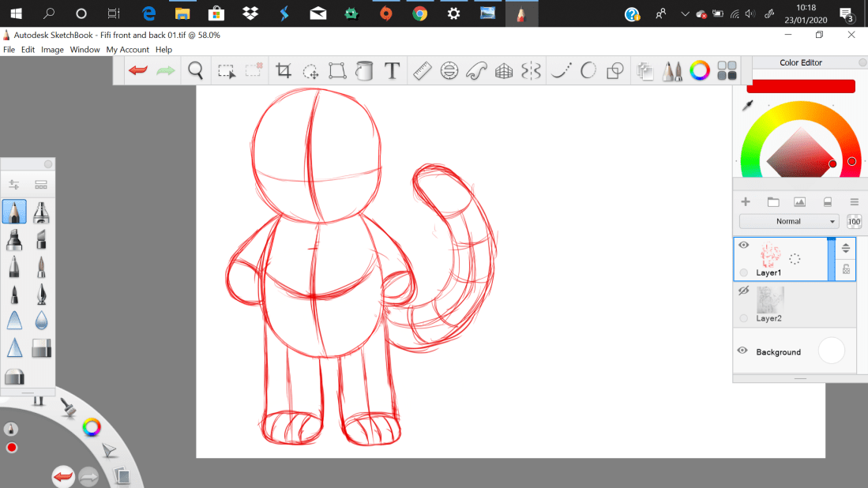Open the layer panel hamburger menu
Viewport: 868px width, 488px height.
click(854, 202)
